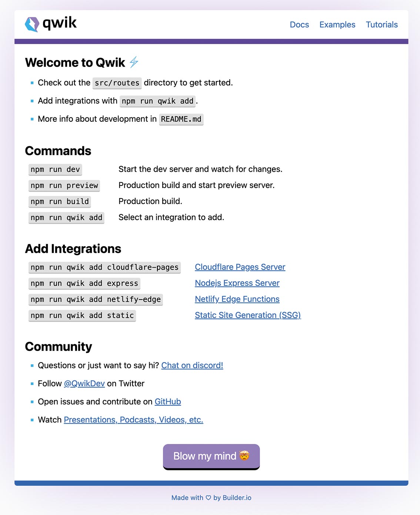The height and width of the screenshot is (515, 420).
Task: Click the Qwik logo icon
Action: pyautogui.click(x=32, y=24)
